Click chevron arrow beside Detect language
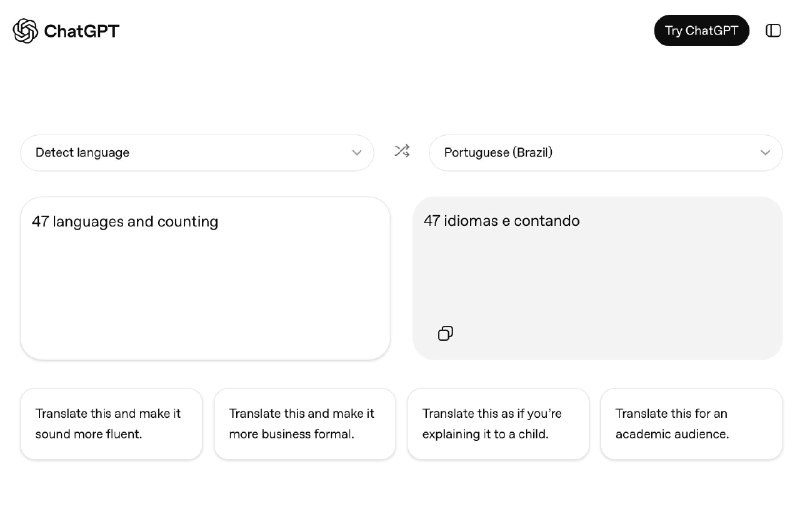 (357, 153)
